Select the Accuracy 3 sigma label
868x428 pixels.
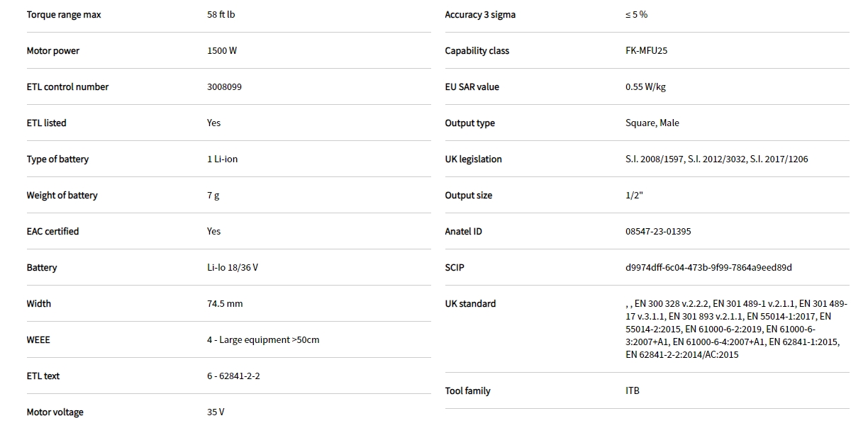point(480,15)
